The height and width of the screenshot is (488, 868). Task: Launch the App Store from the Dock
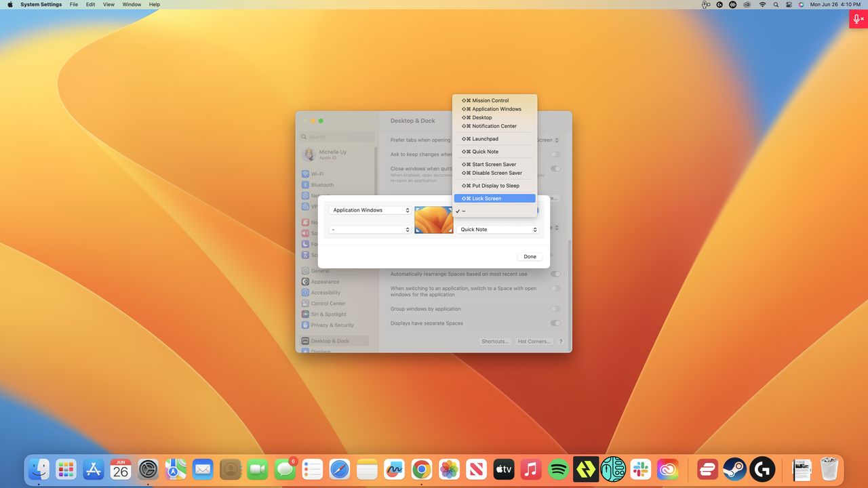[x=94, y=469]
